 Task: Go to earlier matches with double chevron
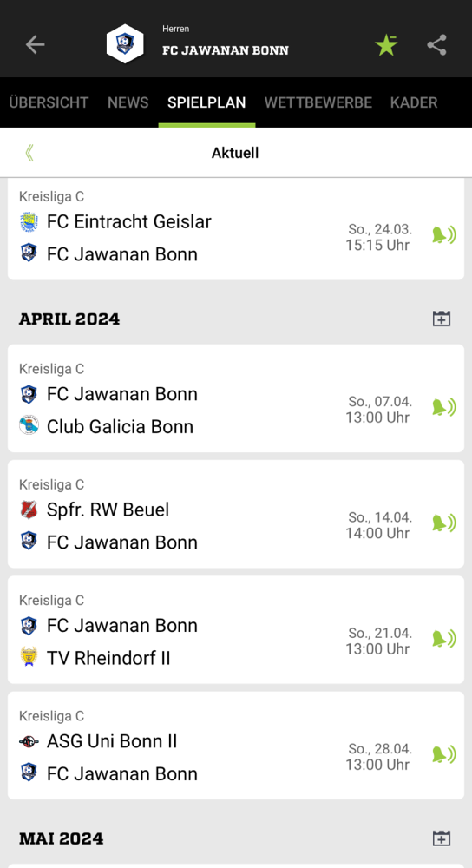pyautogui.click(x=29, y=153)
